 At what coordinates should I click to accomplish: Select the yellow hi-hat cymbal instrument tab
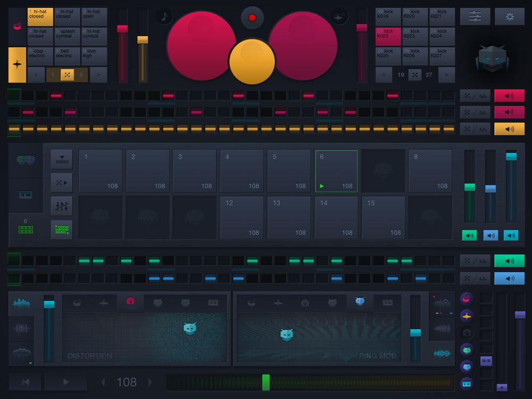18,65
